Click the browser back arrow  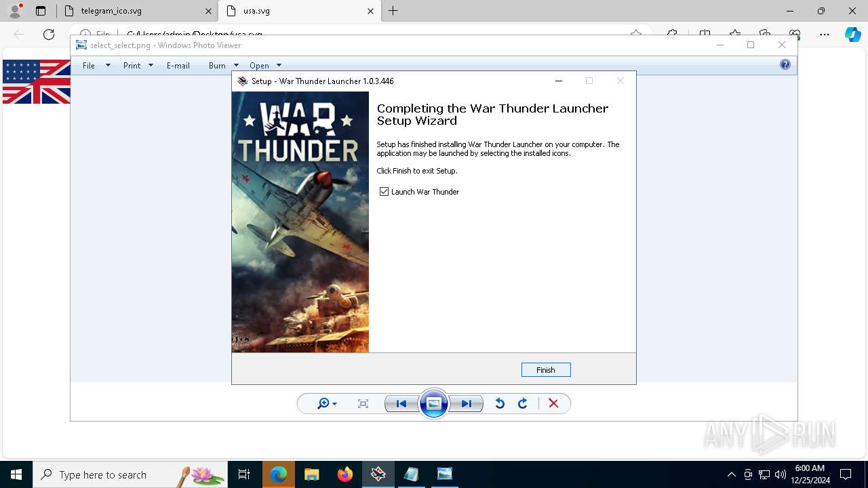19,34
